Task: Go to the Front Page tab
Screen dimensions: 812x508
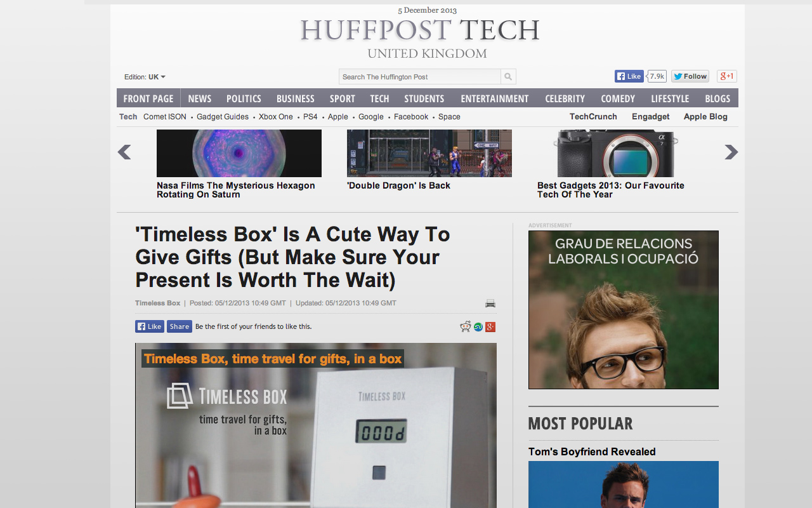Action: click(x=148, y=98)
